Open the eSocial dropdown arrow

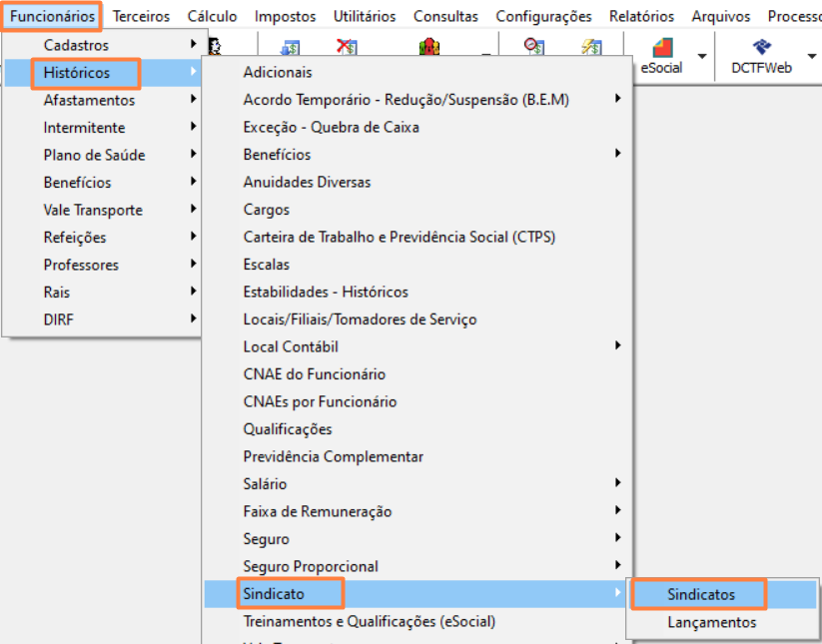(702, 56)
